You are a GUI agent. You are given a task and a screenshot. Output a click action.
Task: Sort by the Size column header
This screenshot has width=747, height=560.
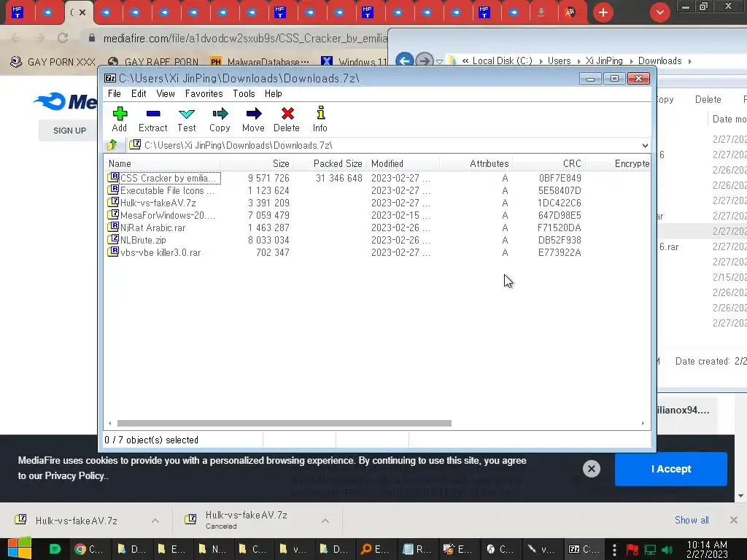(x=258, y=164)
